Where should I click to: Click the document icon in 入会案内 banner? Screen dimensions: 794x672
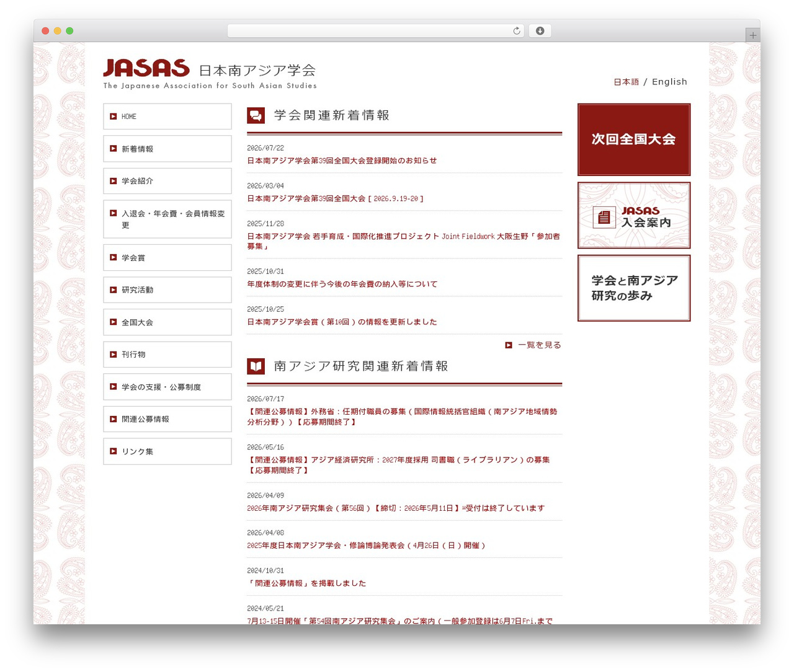(x=604, y=217)
